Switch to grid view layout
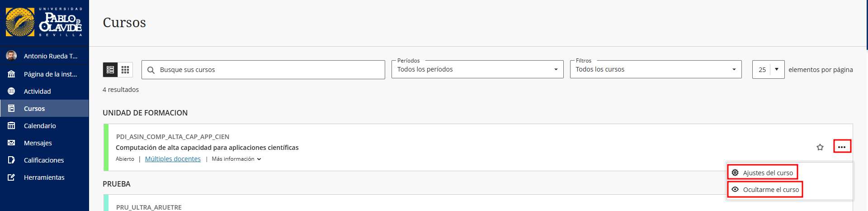868x211 pixels. tap(125, 70)
